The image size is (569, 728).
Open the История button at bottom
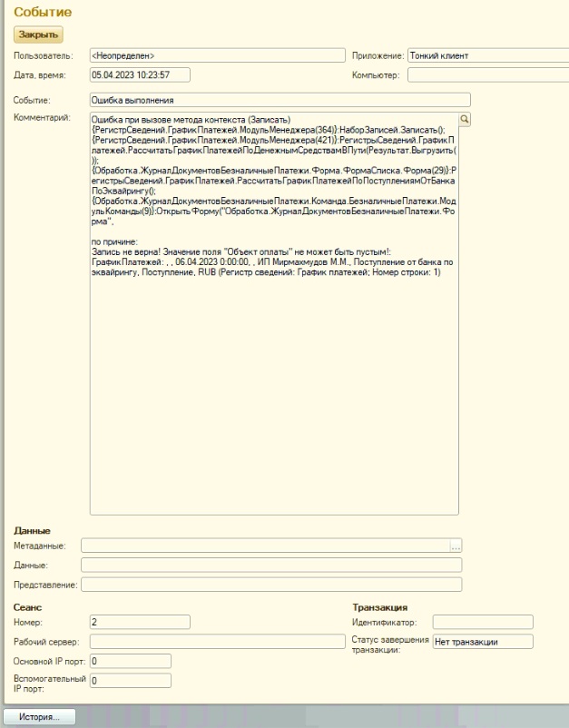point(39,717)
